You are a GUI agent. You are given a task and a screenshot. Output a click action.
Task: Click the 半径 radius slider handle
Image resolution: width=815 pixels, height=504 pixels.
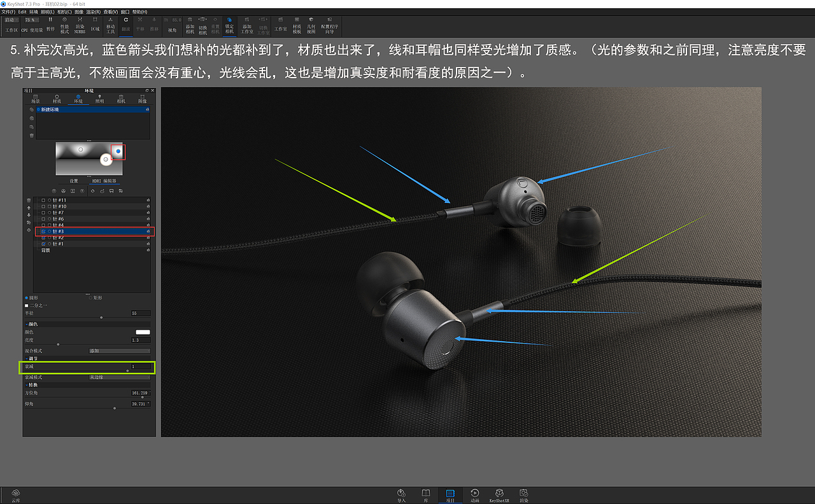coord(101,318)
